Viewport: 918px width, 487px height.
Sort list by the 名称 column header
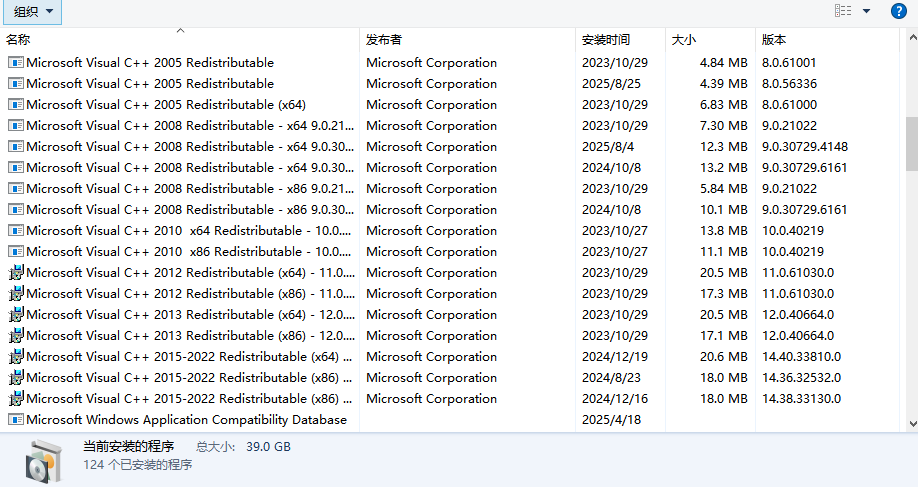(x=181, y=40)
